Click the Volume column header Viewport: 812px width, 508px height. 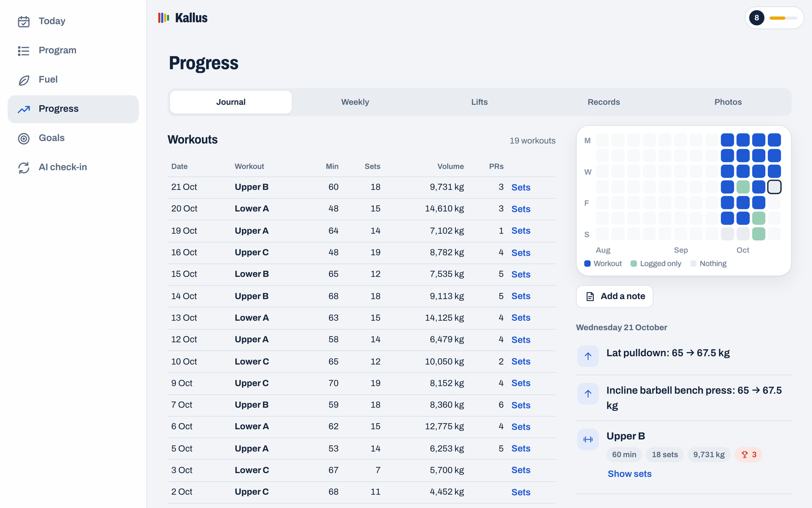pos(451,167)
